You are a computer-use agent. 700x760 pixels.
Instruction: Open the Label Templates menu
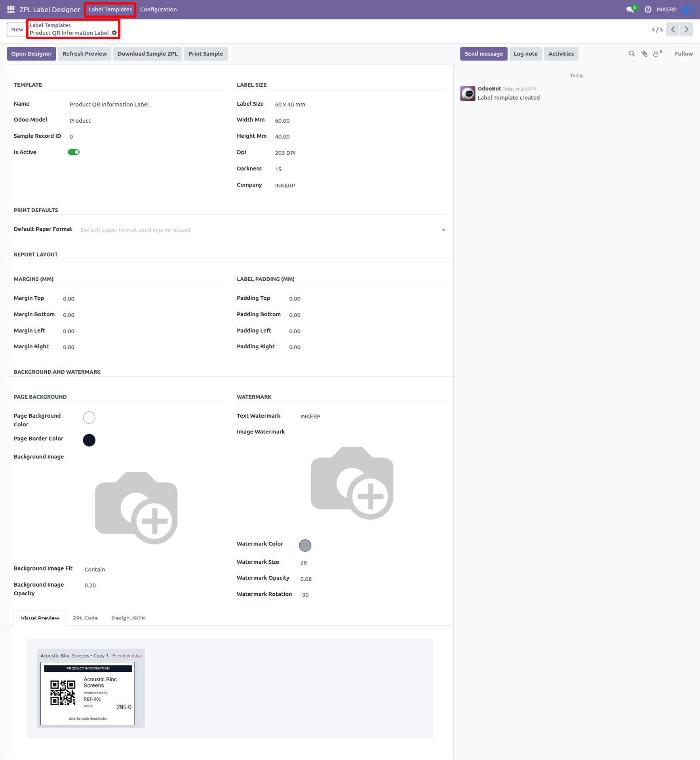click(x=110, y=9)
